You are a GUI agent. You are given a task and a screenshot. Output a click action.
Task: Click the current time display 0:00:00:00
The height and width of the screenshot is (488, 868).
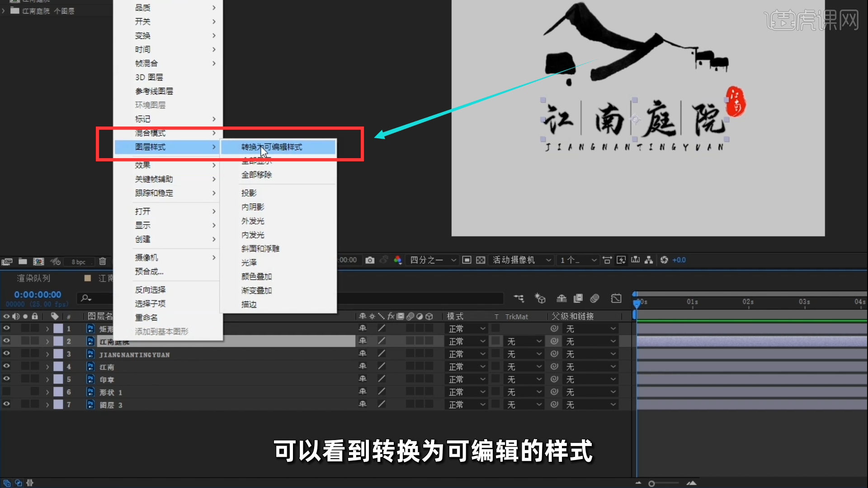click(x=37, y=294)
